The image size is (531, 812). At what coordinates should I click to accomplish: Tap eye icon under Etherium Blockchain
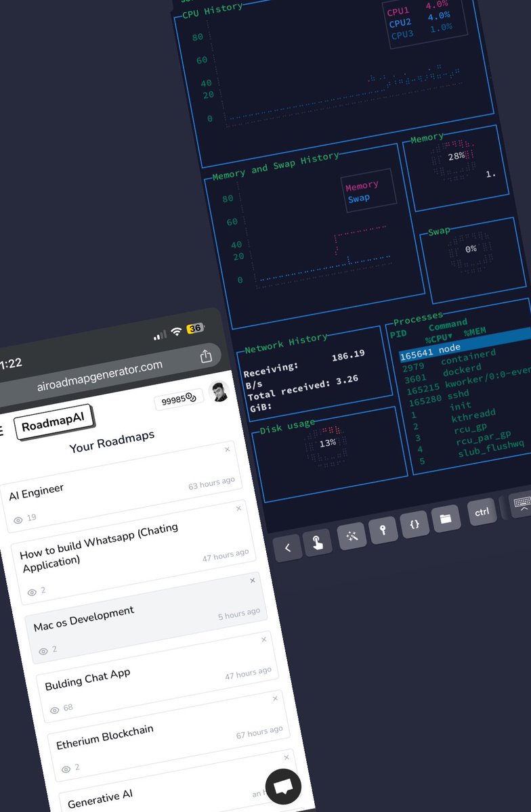pos(66,769)
